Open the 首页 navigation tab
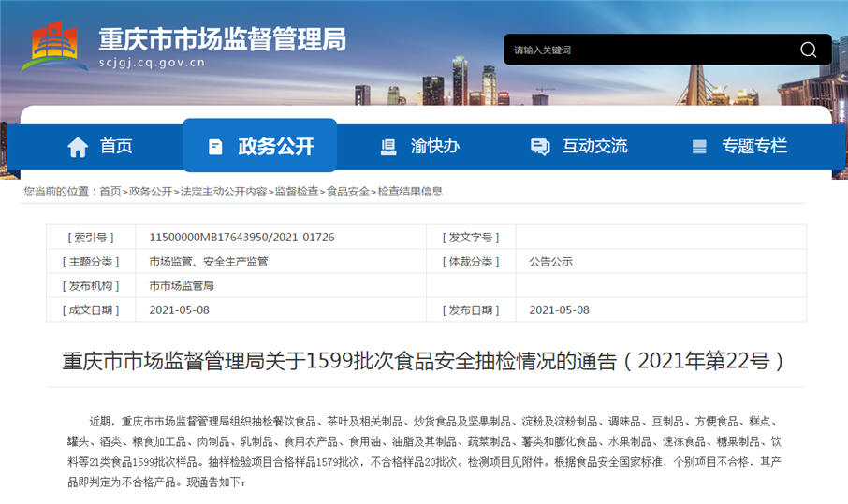Screen dimensions: 848x504 tap(100, 147)
